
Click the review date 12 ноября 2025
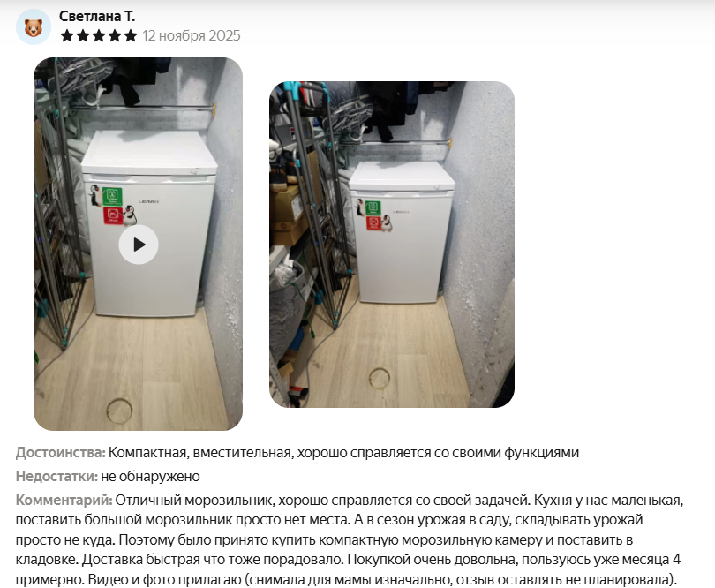pyautogui.click(x=192, y=35)
